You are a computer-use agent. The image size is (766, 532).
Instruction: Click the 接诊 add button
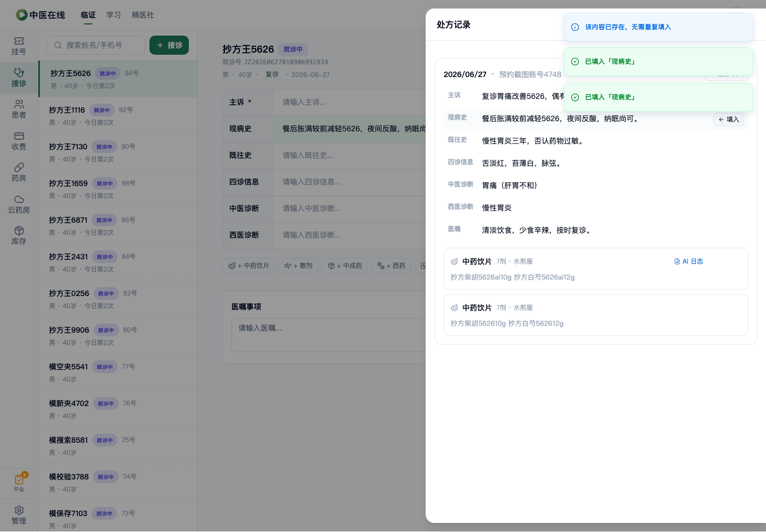[169, 45]
